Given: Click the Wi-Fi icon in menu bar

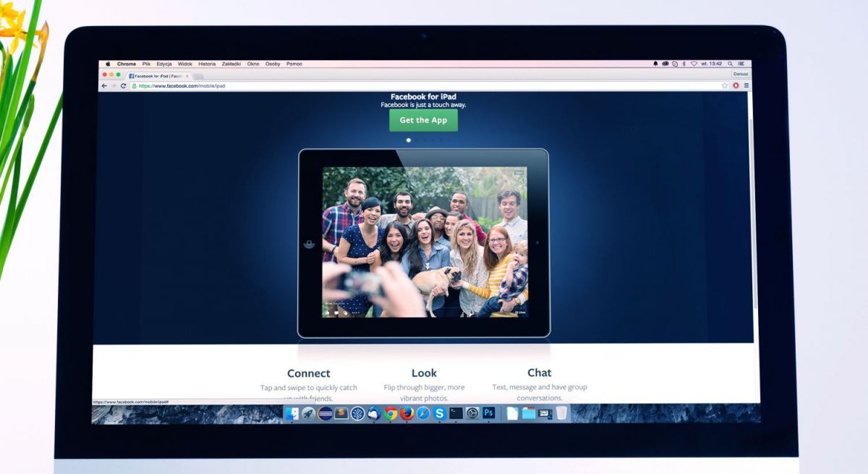Looking at the screenshot, I should click(x=694, y=64).
